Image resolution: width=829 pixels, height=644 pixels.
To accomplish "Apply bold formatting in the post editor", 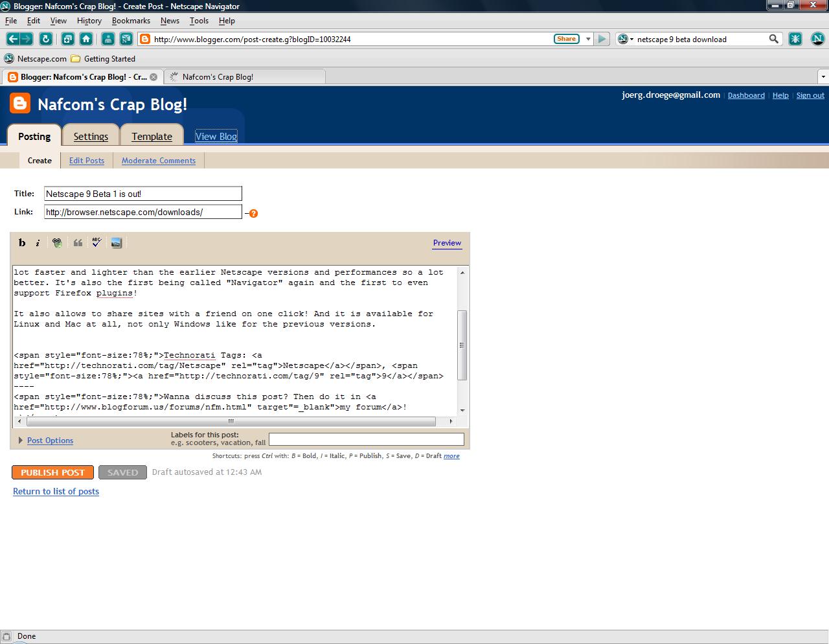I will coord(22,242).
